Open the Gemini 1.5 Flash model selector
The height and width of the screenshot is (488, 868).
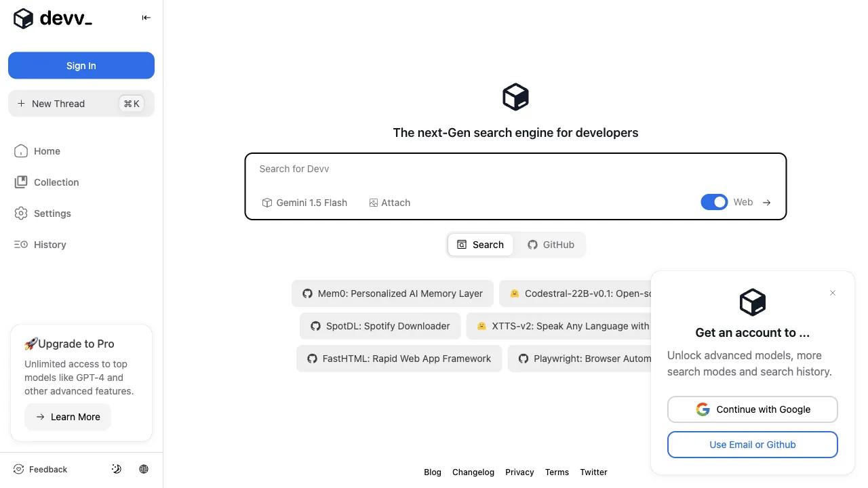pyautogui.click(x=304, y=203)
